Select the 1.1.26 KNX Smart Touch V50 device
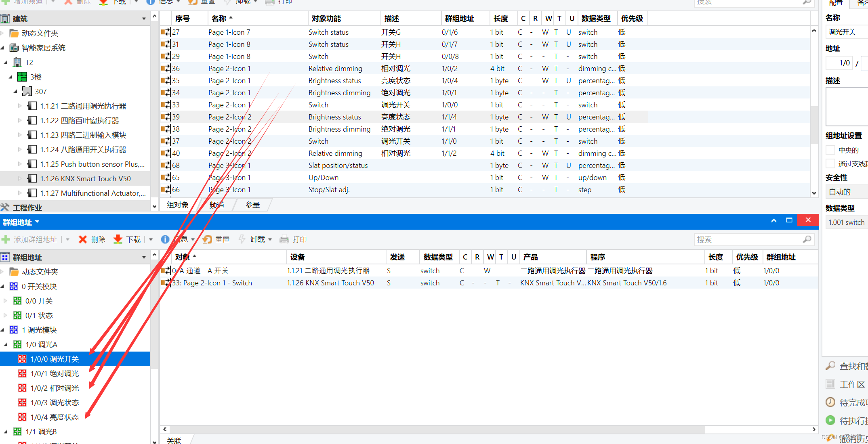The width and height of the screenshot is (868, 444). 85,178
